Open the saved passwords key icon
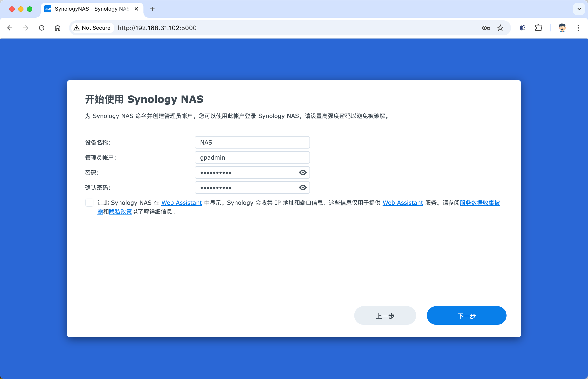This screenshot has height=379, width=588. point(486,28)
